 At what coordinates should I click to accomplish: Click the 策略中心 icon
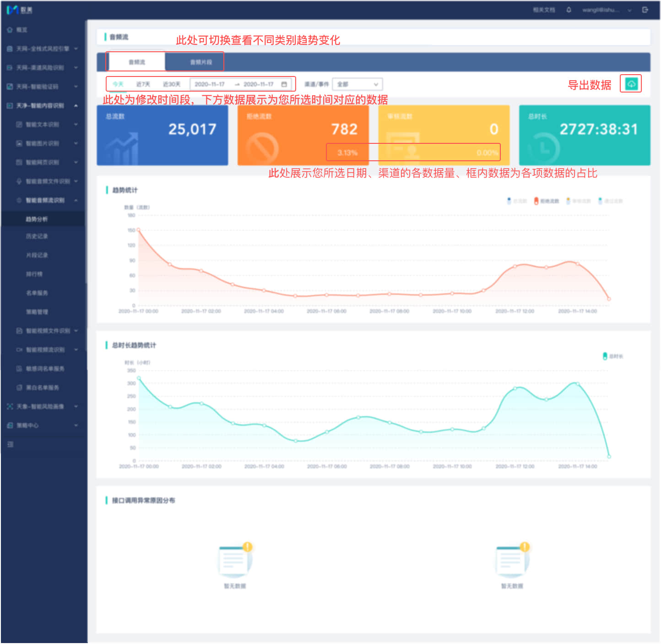10,426
